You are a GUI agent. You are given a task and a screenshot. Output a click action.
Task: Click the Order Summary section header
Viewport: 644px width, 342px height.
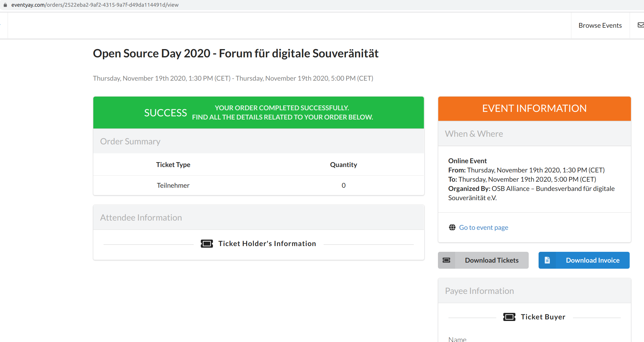[x=130, y=141]
